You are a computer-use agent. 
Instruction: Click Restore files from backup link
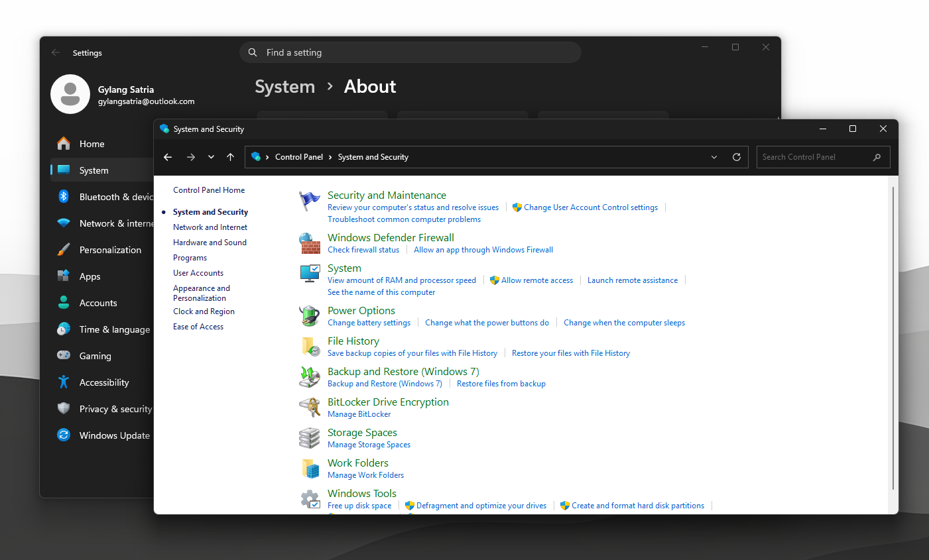coord(501,384)
